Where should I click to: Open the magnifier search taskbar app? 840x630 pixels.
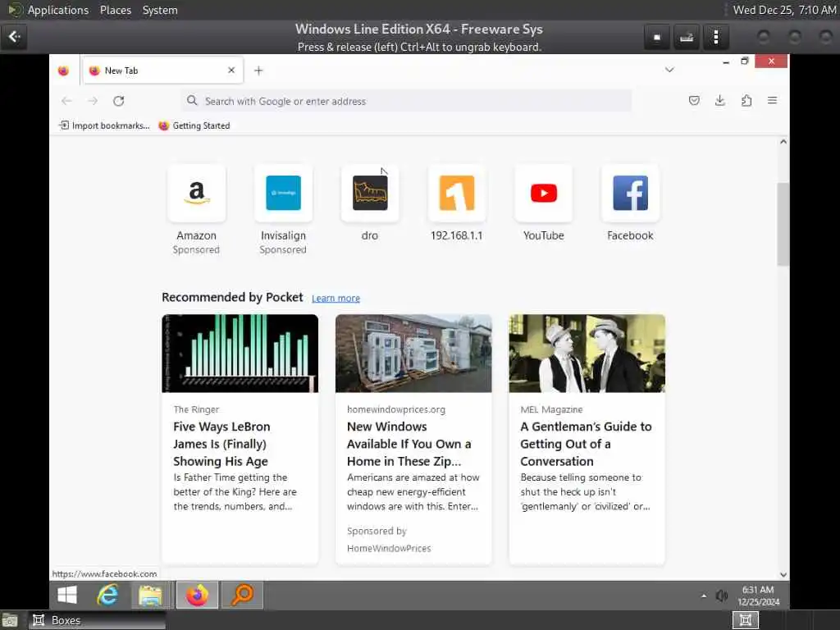(x=243, y=595)
